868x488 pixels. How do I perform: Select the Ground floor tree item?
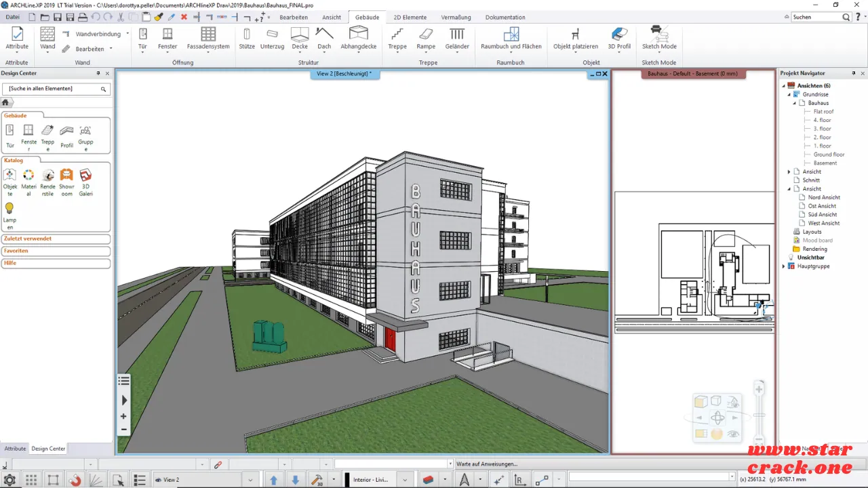[829, 155]
